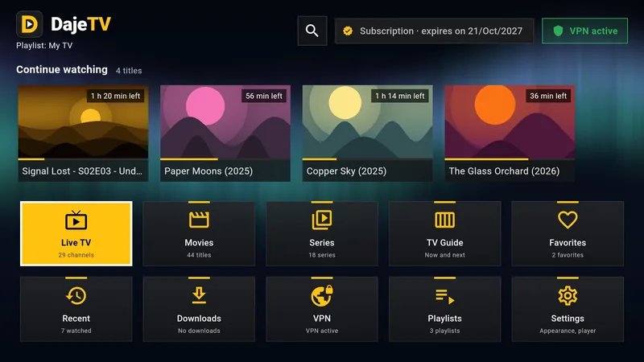Select the VPN tile label
Viewport: 644px width, 362px height.
pyautogui.click(x=321, y=319)
